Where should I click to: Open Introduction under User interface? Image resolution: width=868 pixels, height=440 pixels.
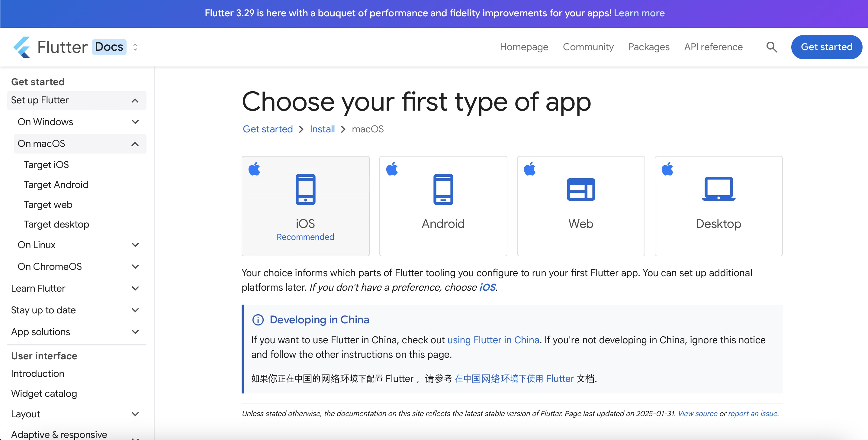[x=37, y=374]
